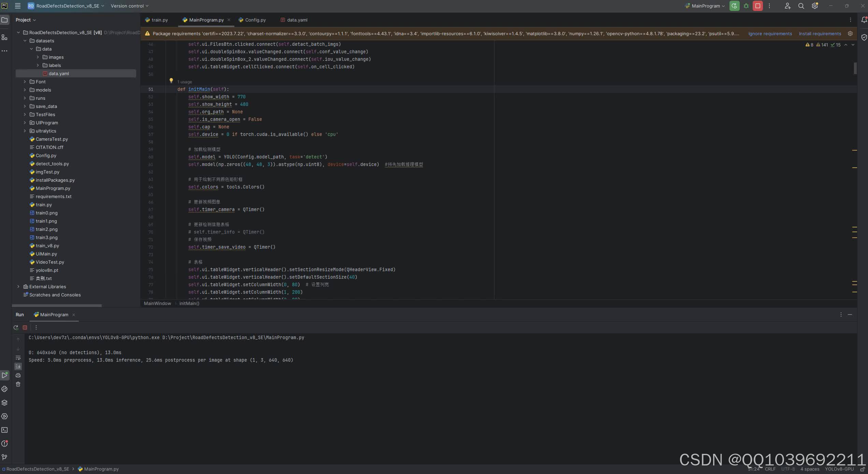The height and width of the screenshot is (474, 868).
Task: Click the Ignore requirements link
Action: [x=770, y=33]
